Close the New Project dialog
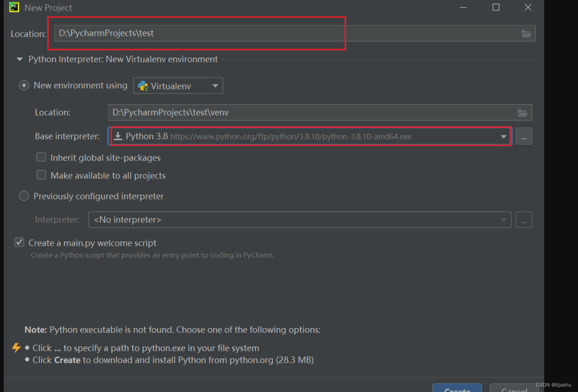Image resolution: width=578 pixels, height=392 pixels. pos(528,7)
